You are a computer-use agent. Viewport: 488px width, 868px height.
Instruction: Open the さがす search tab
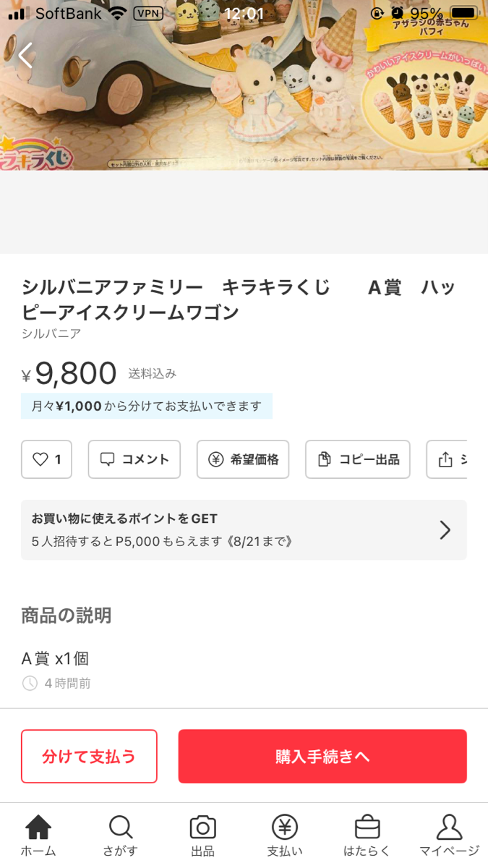coord(120,835)
